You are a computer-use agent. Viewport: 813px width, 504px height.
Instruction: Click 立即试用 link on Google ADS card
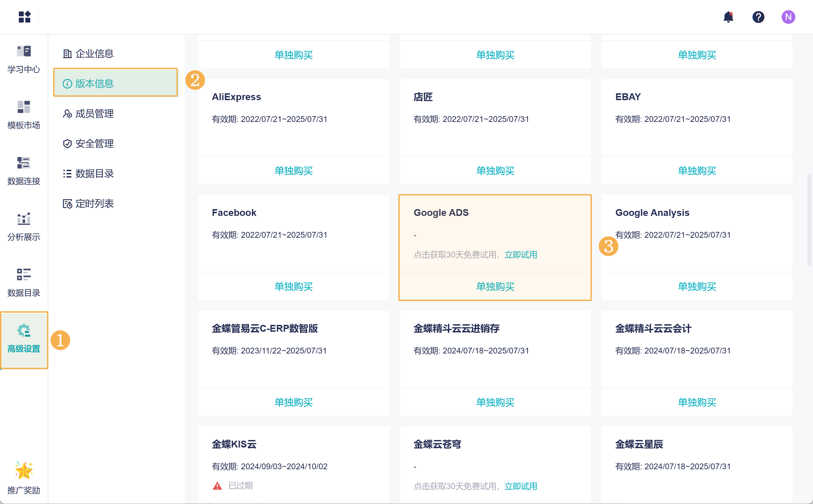[521, 255]
